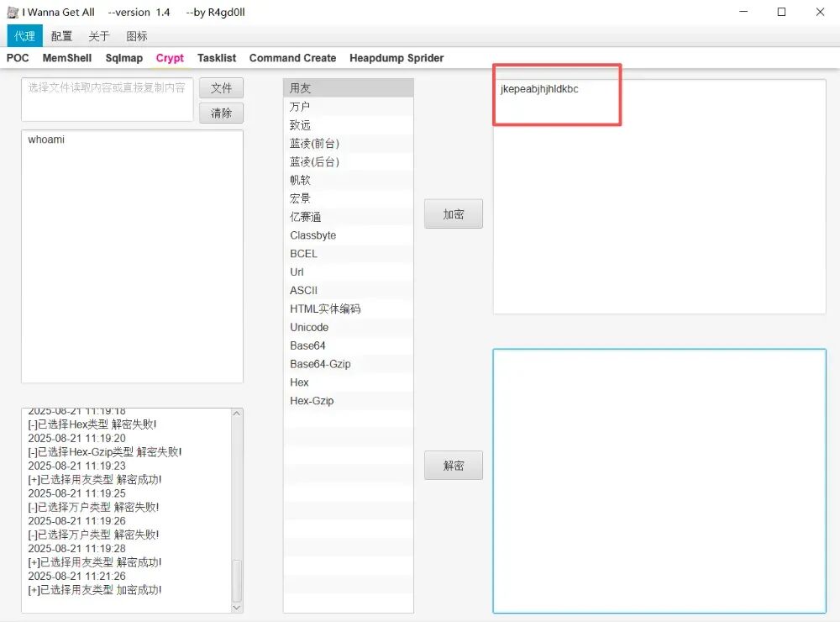The height and width of the screenshot is (622, 840).
Task: Choose Base64 from the type list
Action: pos(307,345)
